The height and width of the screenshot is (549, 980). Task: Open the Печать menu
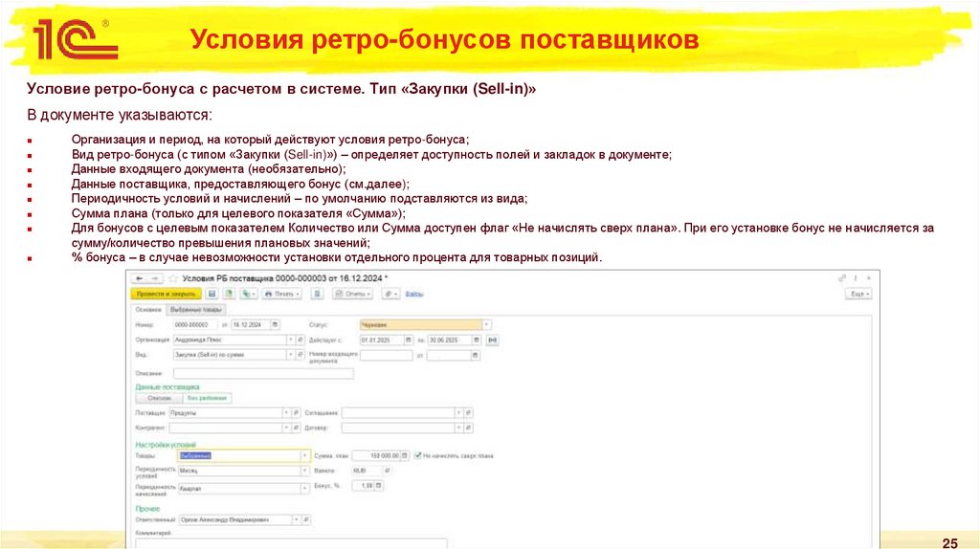coord(282,294)
